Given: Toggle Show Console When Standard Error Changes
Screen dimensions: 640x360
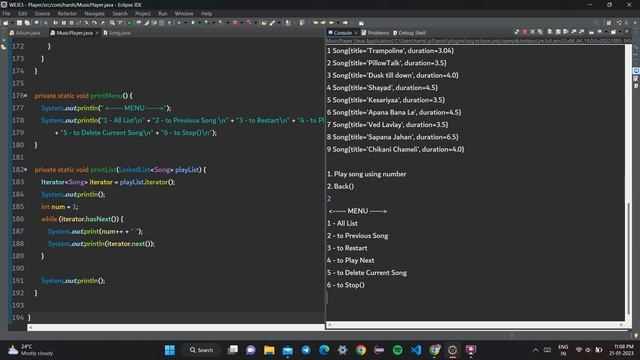Looking at the screenshot, I should pos(582,31).
